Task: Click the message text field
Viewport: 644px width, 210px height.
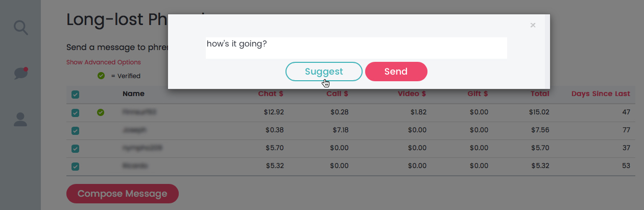Action: [356, 48]
